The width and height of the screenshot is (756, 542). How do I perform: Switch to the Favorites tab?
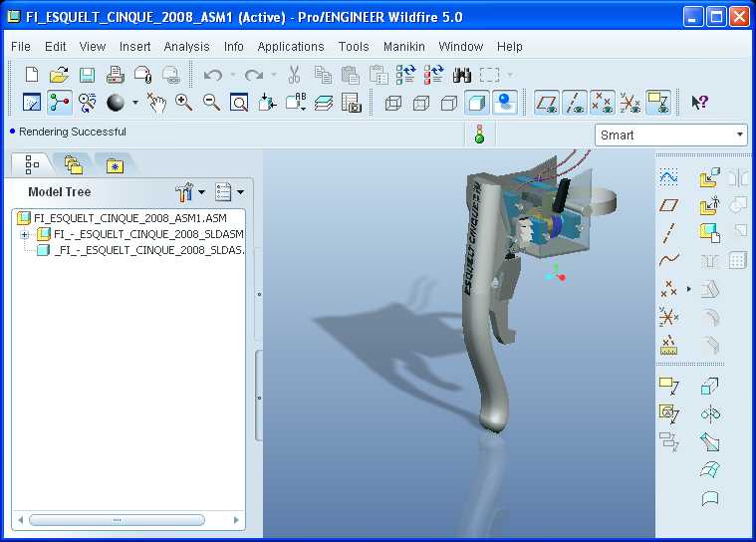point(115,165)
